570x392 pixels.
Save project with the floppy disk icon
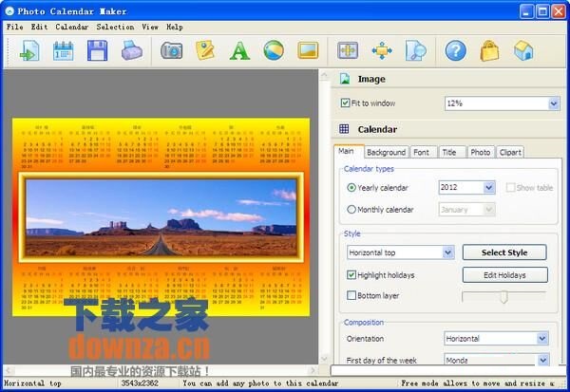pos(97,51)
